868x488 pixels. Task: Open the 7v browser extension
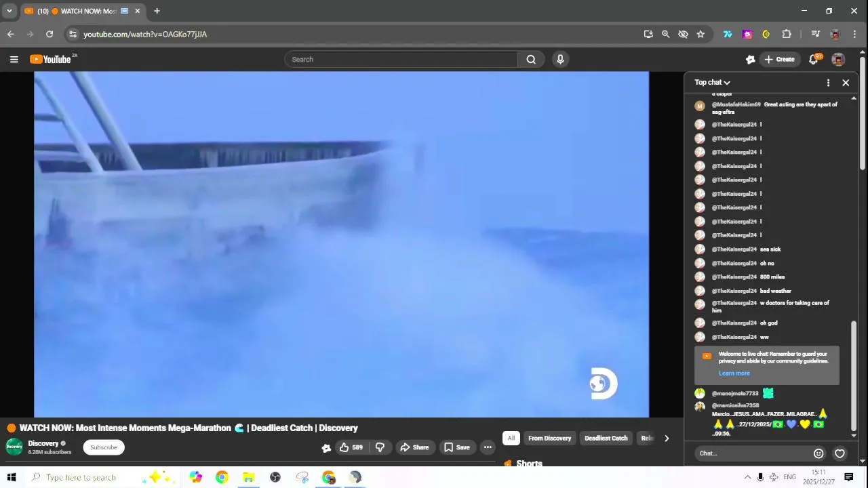(x=728, y=34)
